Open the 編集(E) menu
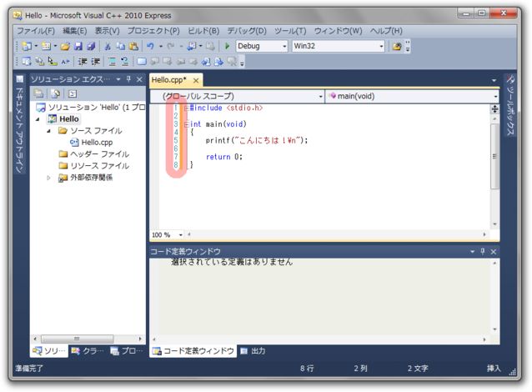 click(x=75, y=31)
